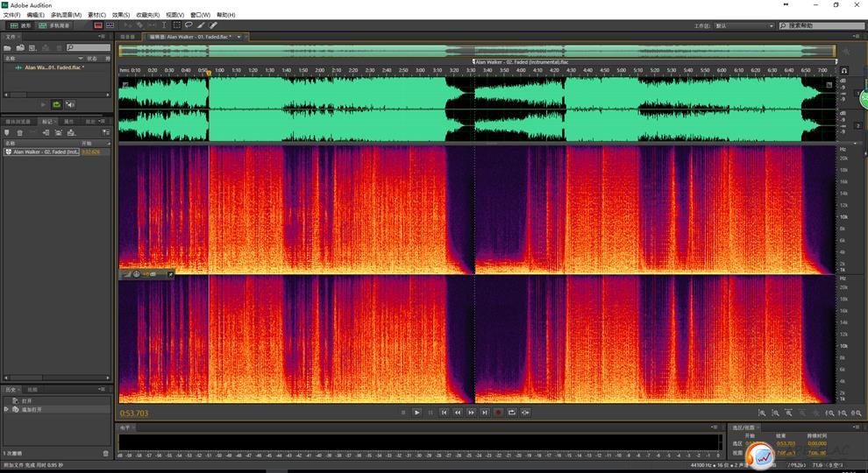
Task: Open the workspace (工作区) dropdown
Action: (x=744, y=26)
